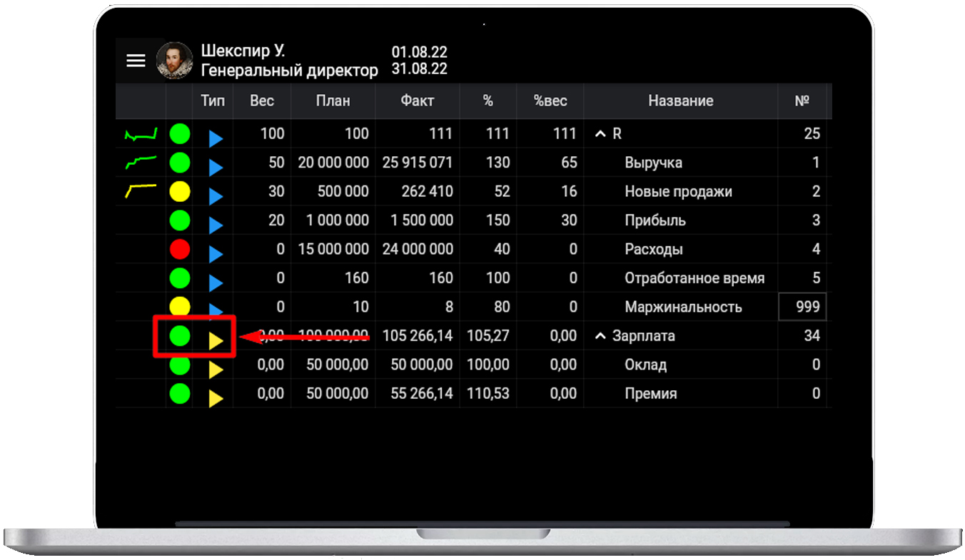This screenshot has width=965, height=560.
Task: Sort by the Факт column header
Action: click(x=417, y=101)
